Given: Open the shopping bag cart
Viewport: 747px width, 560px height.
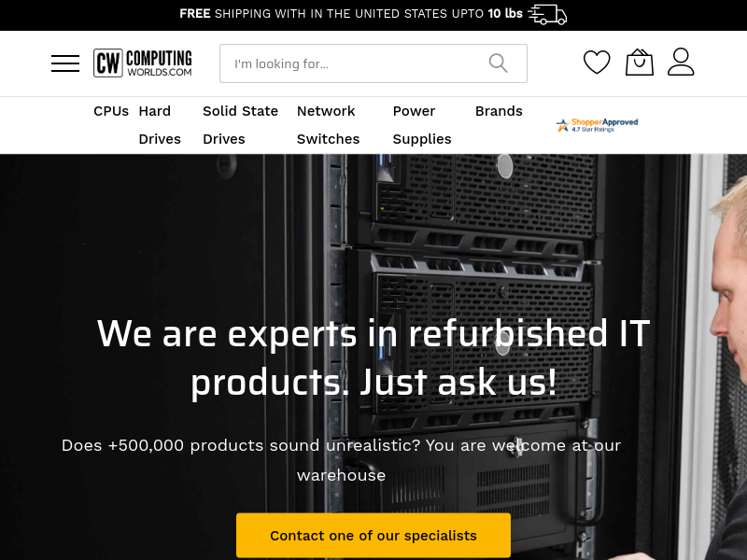Looking at the screenshot, I should coord(639,62).
